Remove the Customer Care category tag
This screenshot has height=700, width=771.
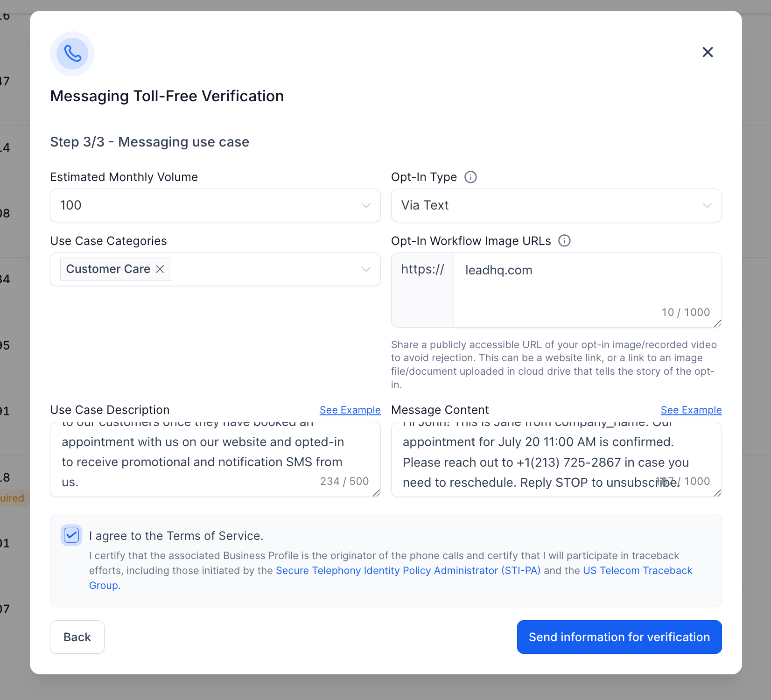[x=160, y=269]
